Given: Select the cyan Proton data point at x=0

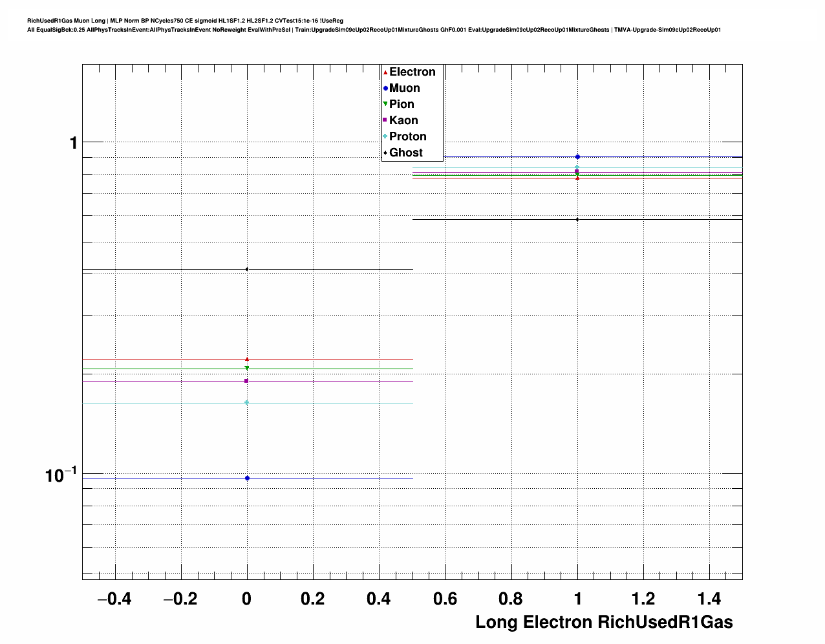Looking at the screenshot, I should (x=247, y=403).
